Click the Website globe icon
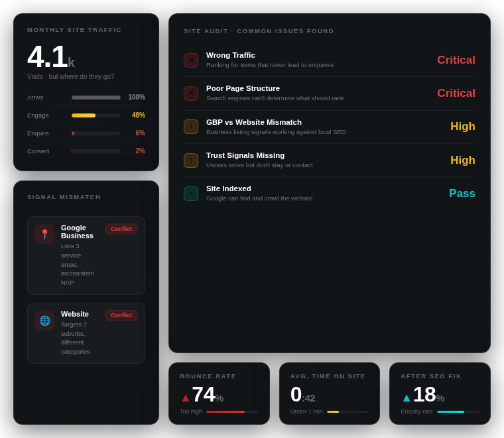Viewport: 504px width, 438px height. pos(44,321)
